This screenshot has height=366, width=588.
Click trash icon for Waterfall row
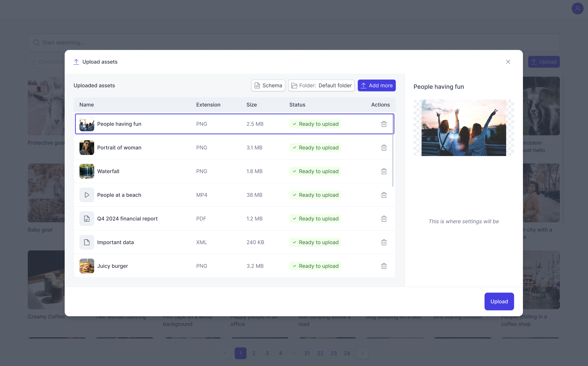pyautogui.click(x=384, y=171)
